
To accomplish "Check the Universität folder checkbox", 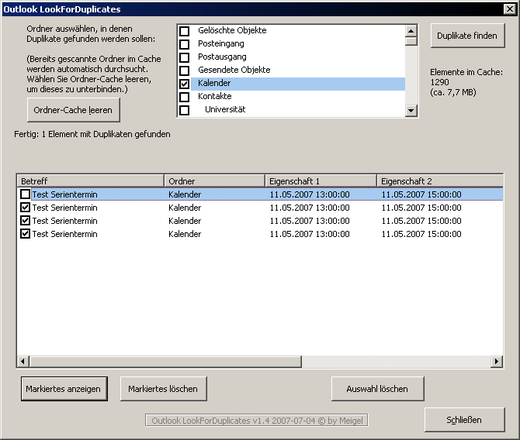I will click(x=184, y=110).
